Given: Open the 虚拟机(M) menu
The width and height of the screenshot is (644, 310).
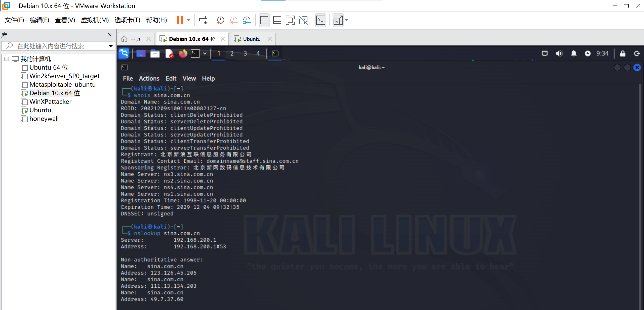Looking at the screenshot, I should tap(95, 20).
